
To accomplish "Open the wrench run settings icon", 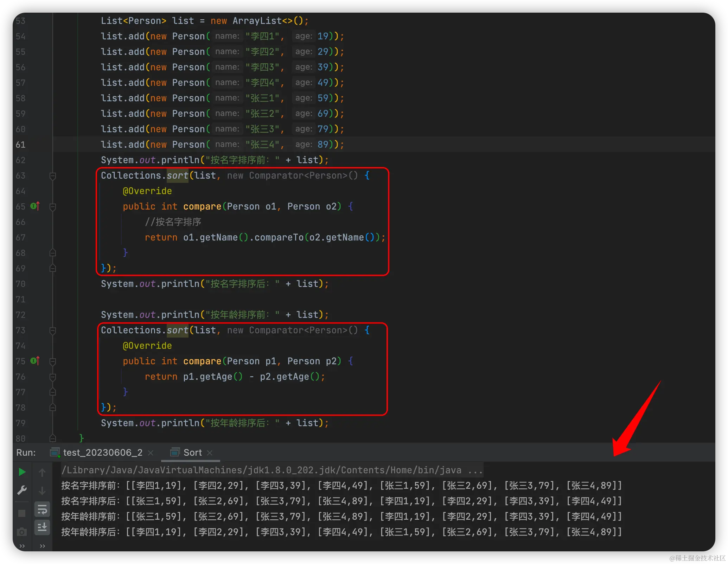I will coord(22,490).
